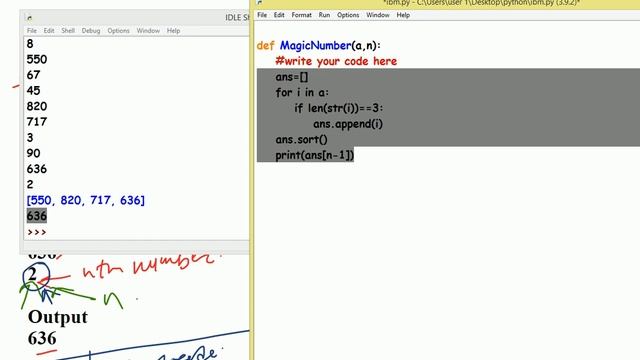Screen dimensions: 640x360
Task: Click the '820' input line in shell
Action: tap(37, 107)
